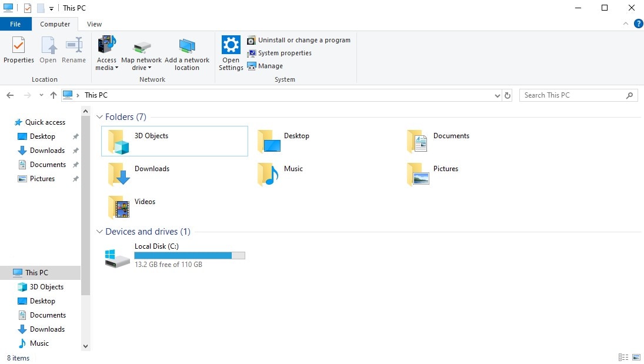Screen dimensions: 644x364
Task: Unpin Pictures using its pin icon
Action: [x=75, y=179]
